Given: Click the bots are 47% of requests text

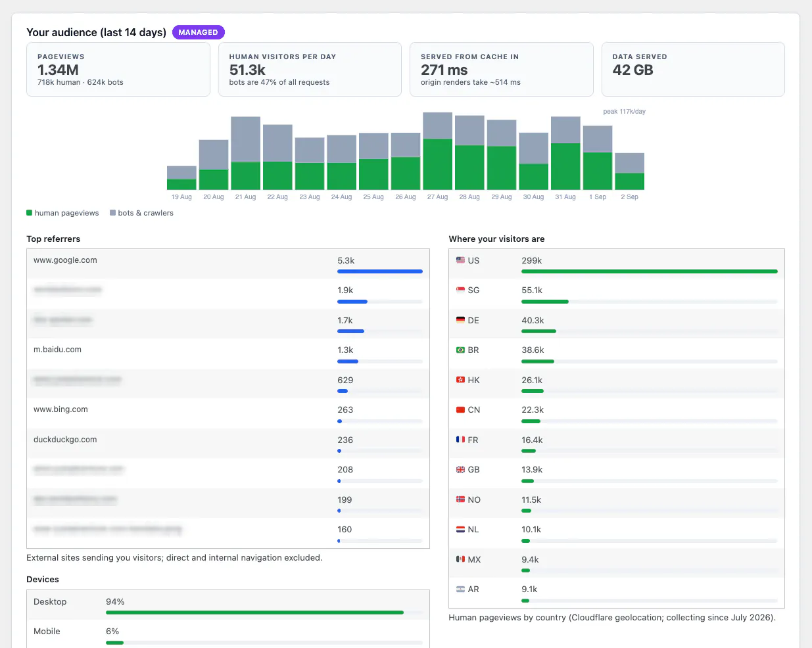Looking at the screenshot, I should click(279, 82).
